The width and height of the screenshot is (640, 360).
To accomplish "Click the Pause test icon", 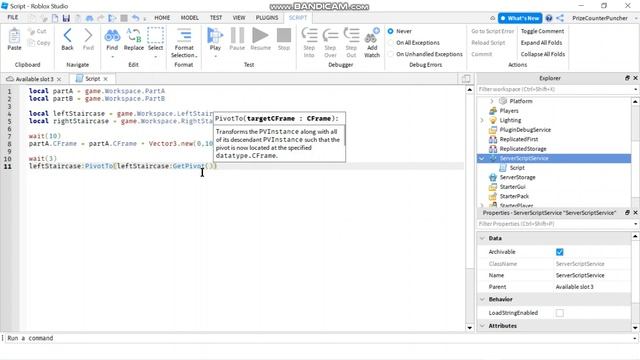I will point(237,35).
